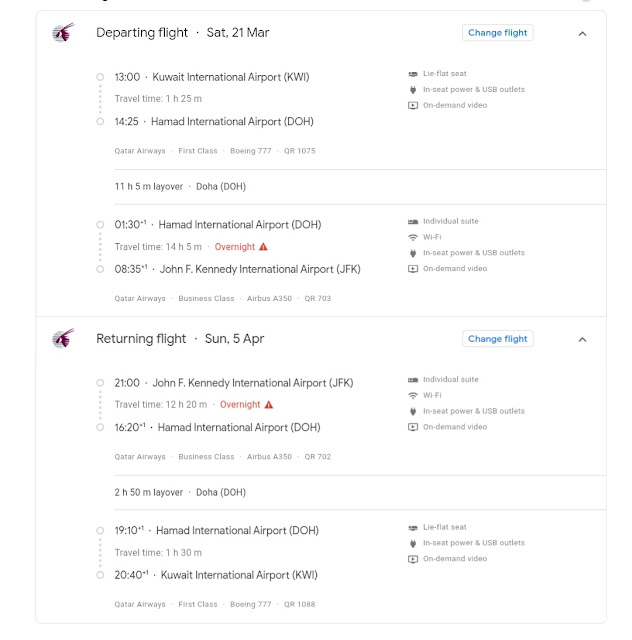Click the Lie-flat seat icon for flight QR 1075

(413, 74)
